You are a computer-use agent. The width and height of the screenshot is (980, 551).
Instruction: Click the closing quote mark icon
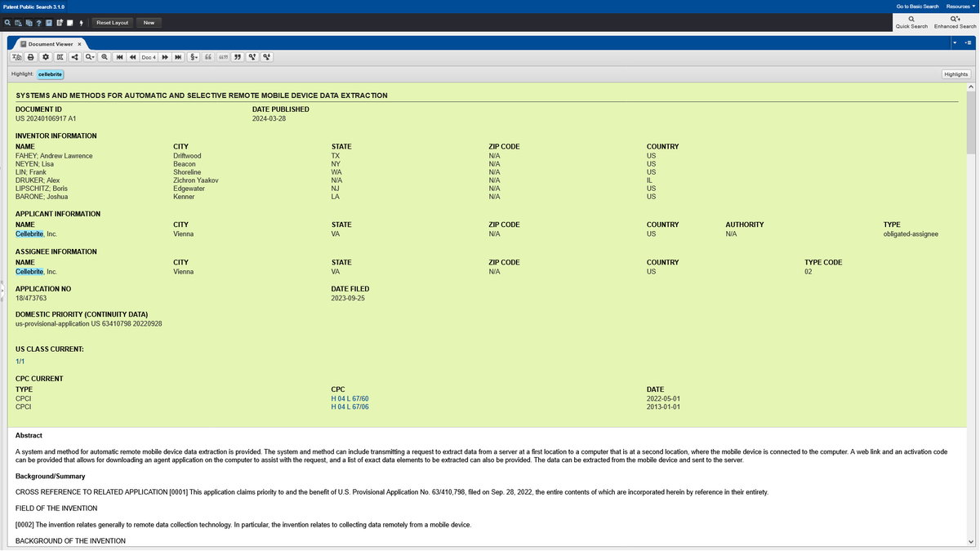[x=238, y=57]
